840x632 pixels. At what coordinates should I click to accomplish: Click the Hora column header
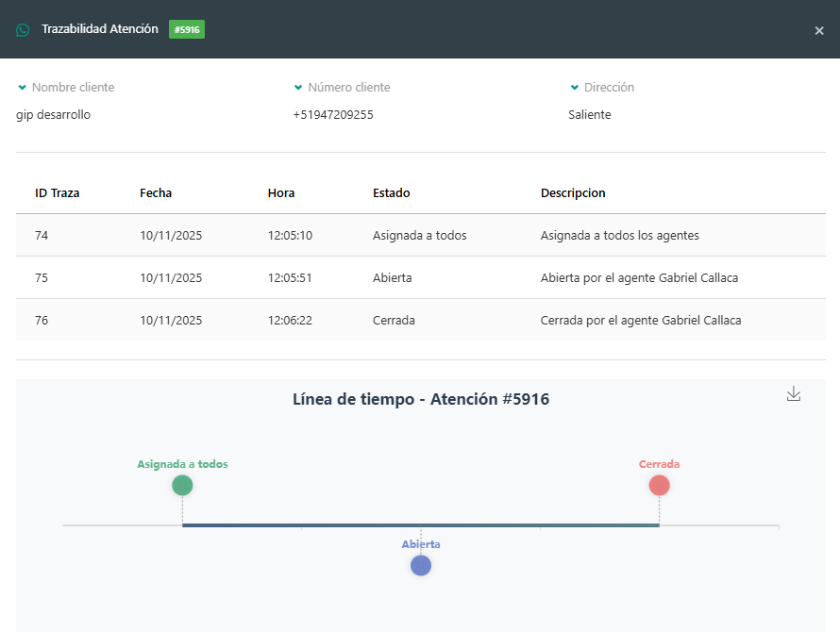(281, 192)
